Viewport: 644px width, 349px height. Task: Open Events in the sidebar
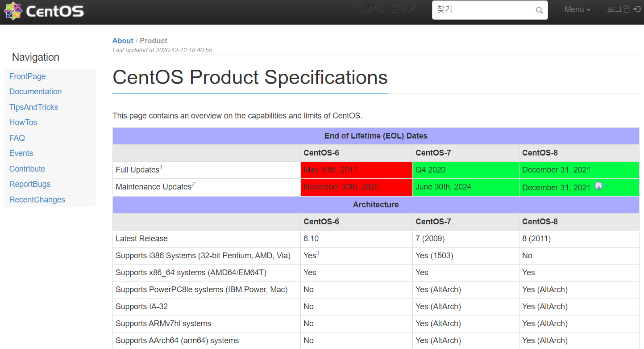(x=21, y=153)
